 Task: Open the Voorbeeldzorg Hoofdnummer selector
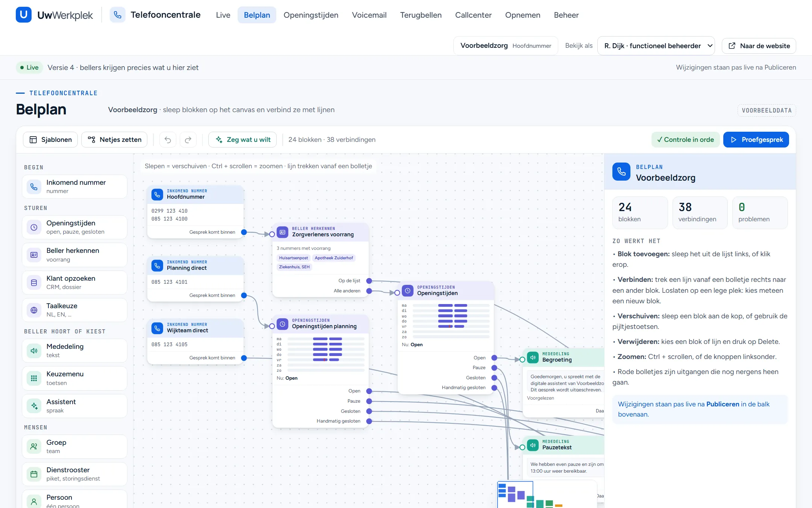[506, 46]
